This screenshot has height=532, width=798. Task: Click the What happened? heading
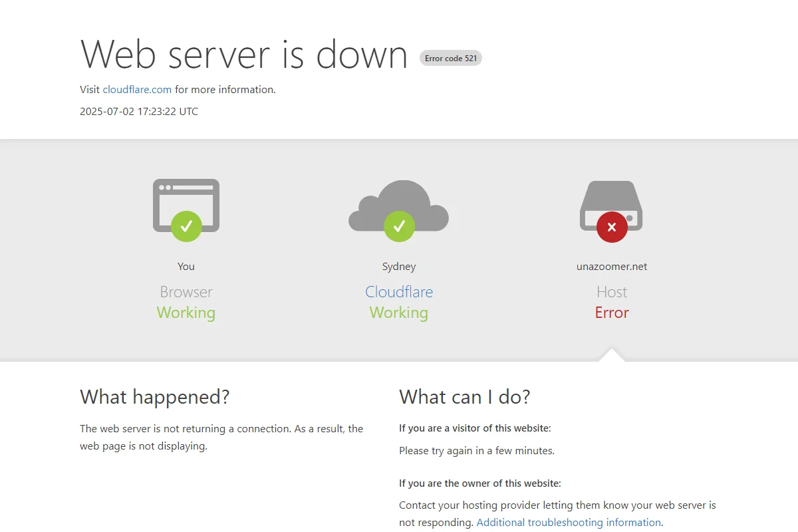155,397
